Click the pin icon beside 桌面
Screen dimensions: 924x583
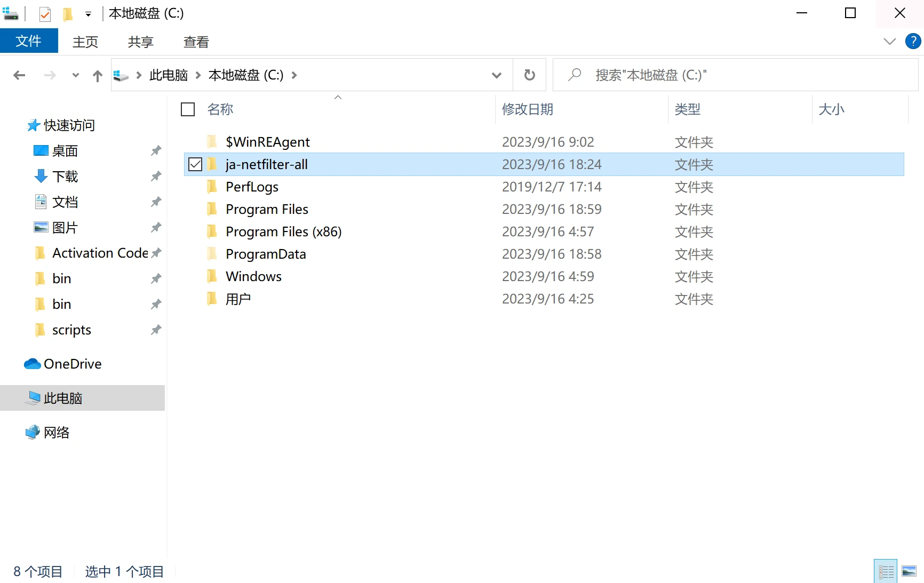point(156,151)
